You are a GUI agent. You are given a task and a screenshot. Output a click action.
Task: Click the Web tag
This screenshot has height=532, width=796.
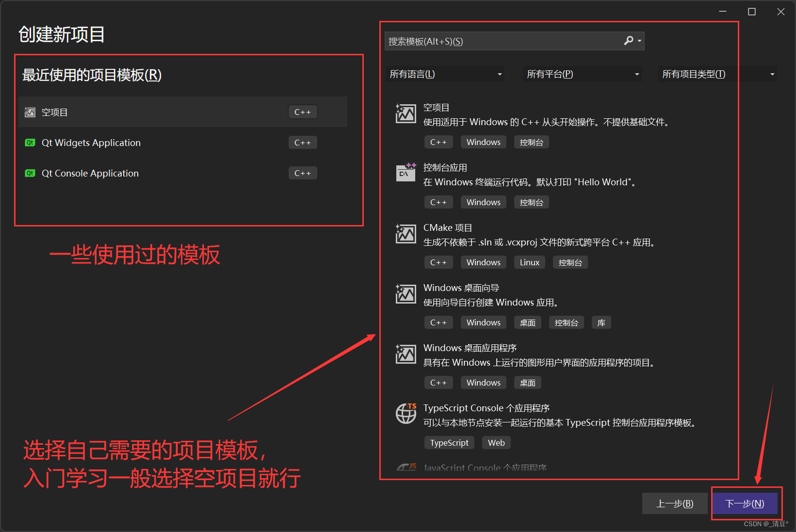[x=496, y=443]
